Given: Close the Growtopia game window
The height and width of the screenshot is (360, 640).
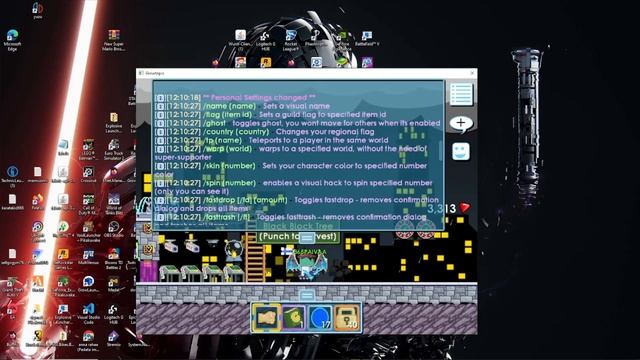Looking at the screenshot, I should coord(472,73).
